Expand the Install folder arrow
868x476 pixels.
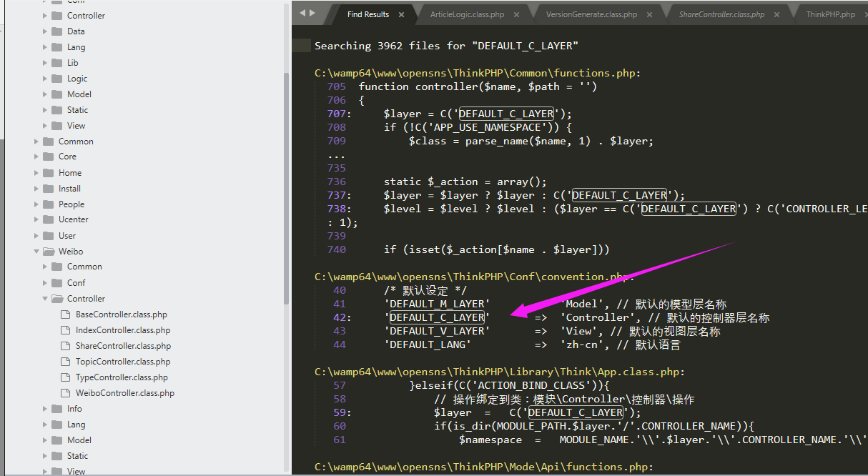(x=36, y=189)
